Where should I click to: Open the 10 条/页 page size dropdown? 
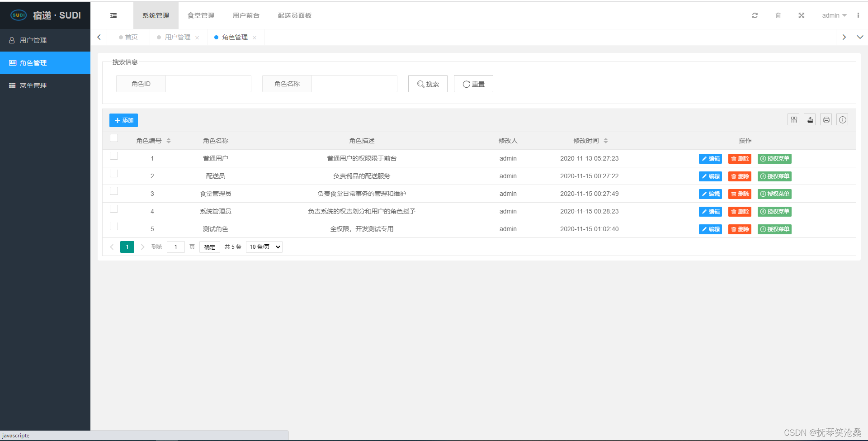click(264, 247)
